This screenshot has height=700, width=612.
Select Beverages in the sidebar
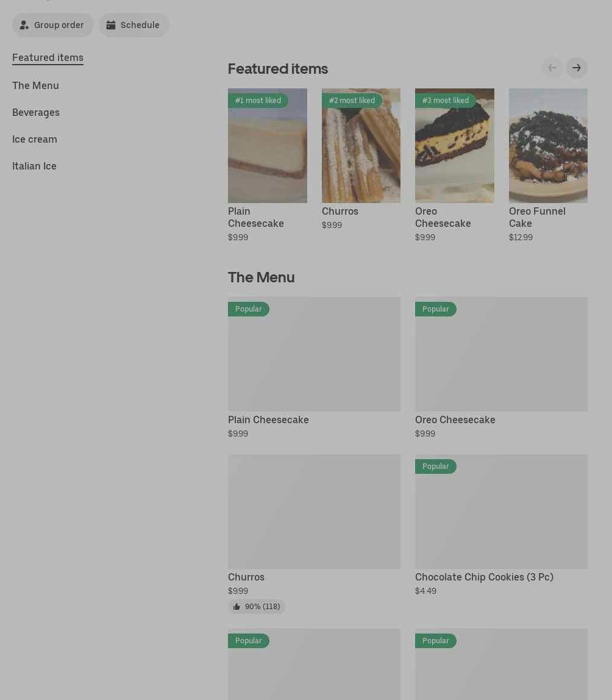coord(36,112)
